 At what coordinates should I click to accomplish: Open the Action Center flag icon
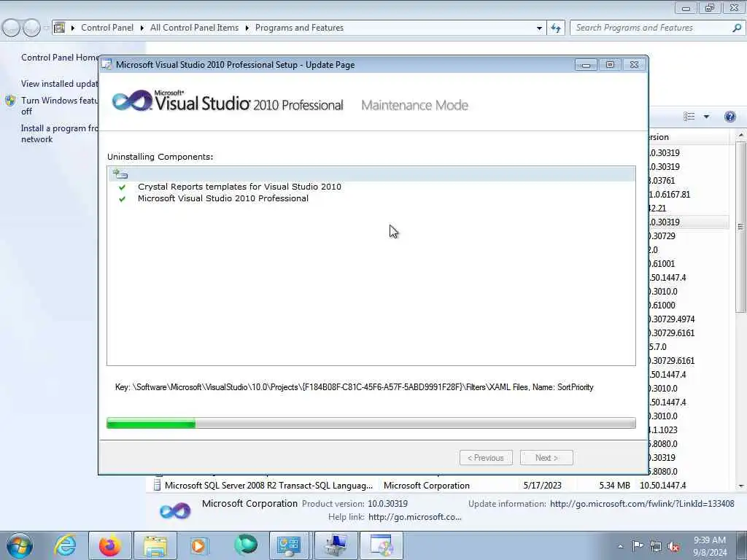(638, 546)
